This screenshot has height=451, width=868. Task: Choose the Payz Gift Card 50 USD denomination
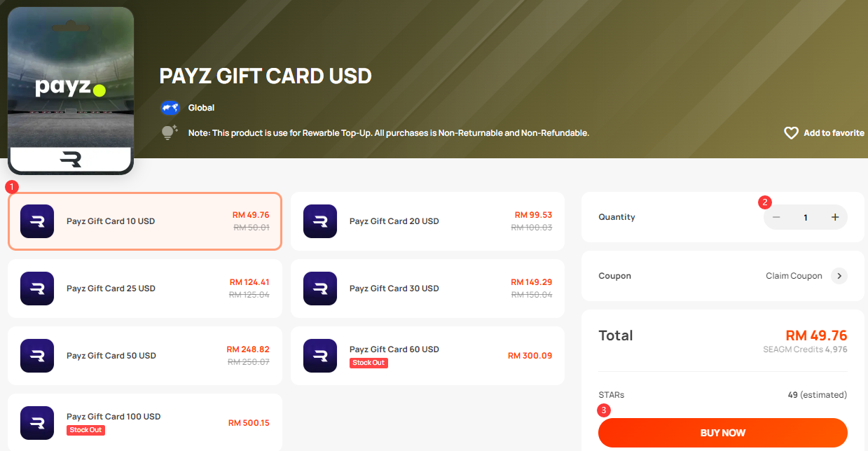[145, 356]
